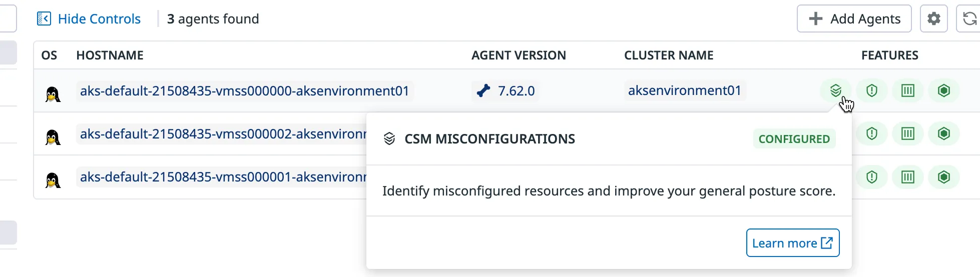Click shield feature icon for vmss000002 host
The image size is (980, 277).
[871, 133]
